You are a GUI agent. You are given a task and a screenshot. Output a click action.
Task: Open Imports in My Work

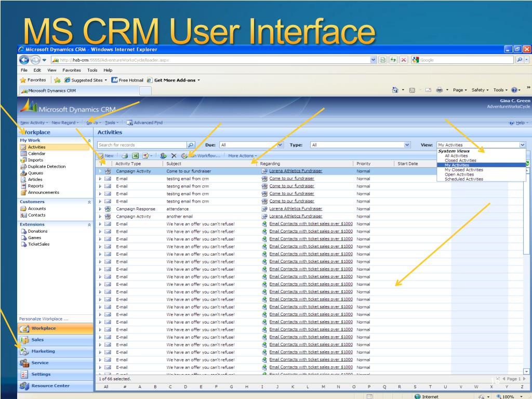point(35,160)
